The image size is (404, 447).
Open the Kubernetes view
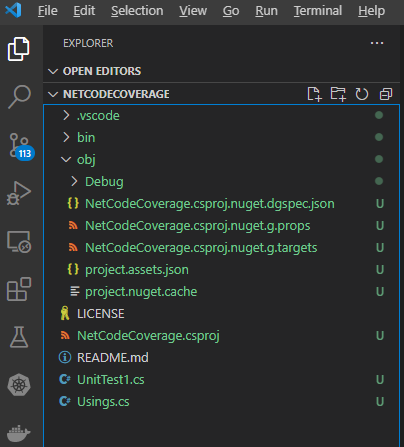(x=19, y=385)
